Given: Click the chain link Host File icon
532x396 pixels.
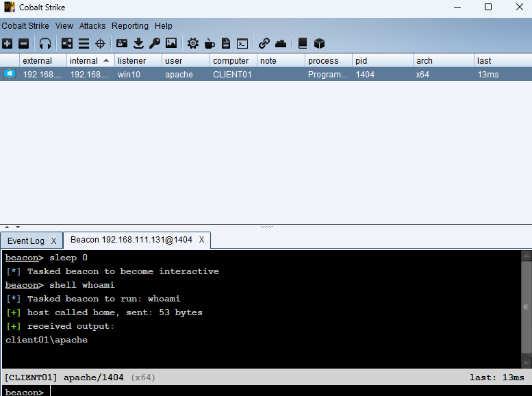Looking at the screenshot, I should [264, 43].
